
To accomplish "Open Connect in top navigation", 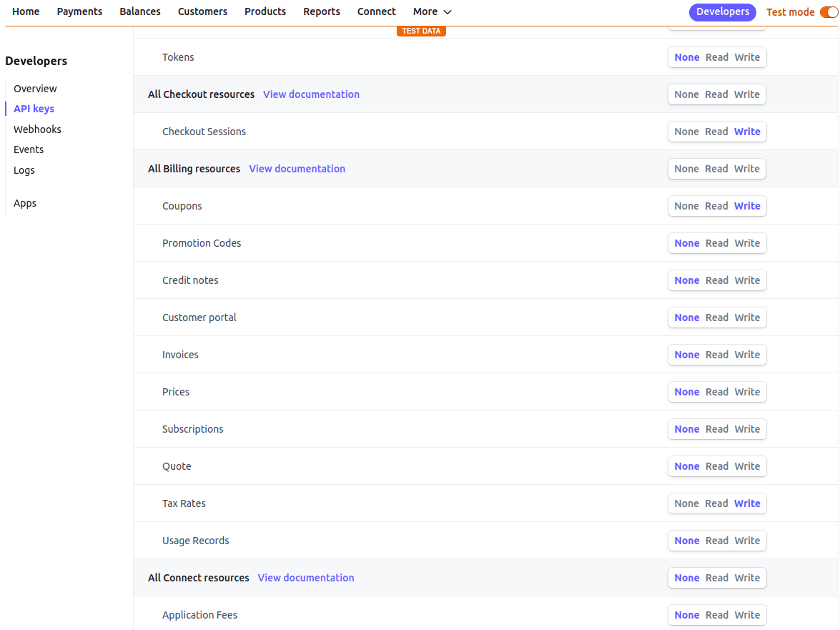I will pos(377,11).
